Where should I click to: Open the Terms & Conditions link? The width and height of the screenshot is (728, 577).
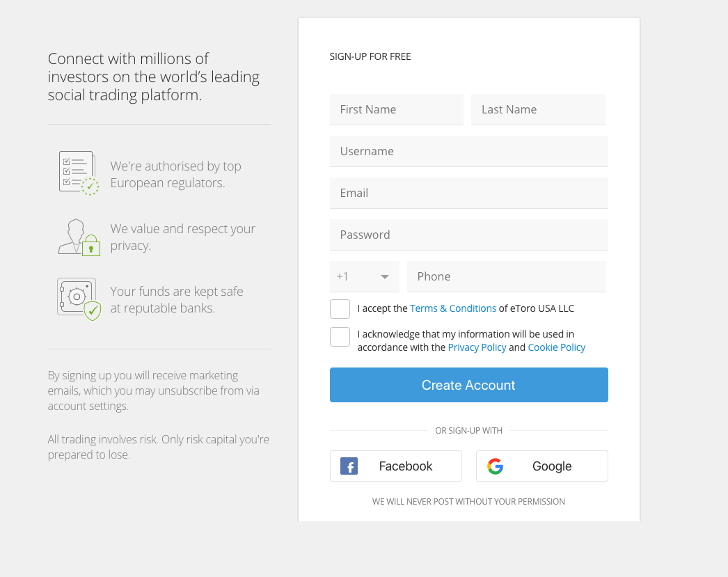click(x=453, y=308)
